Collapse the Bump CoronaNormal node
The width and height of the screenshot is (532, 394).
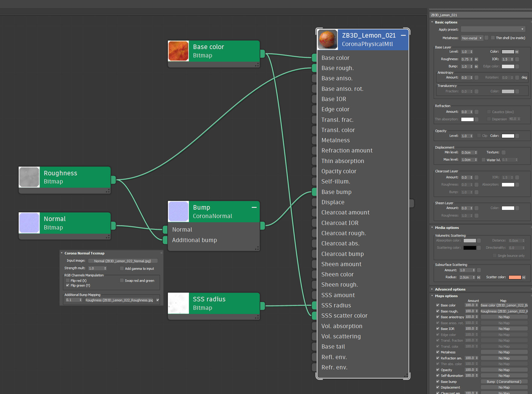point(254,208)
